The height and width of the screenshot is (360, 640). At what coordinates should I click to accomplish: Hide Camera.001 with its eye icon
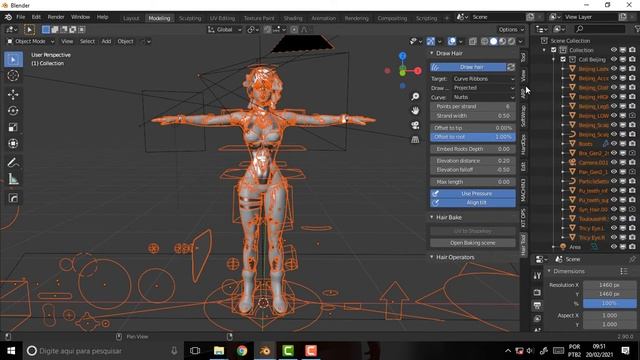(614, 162)
